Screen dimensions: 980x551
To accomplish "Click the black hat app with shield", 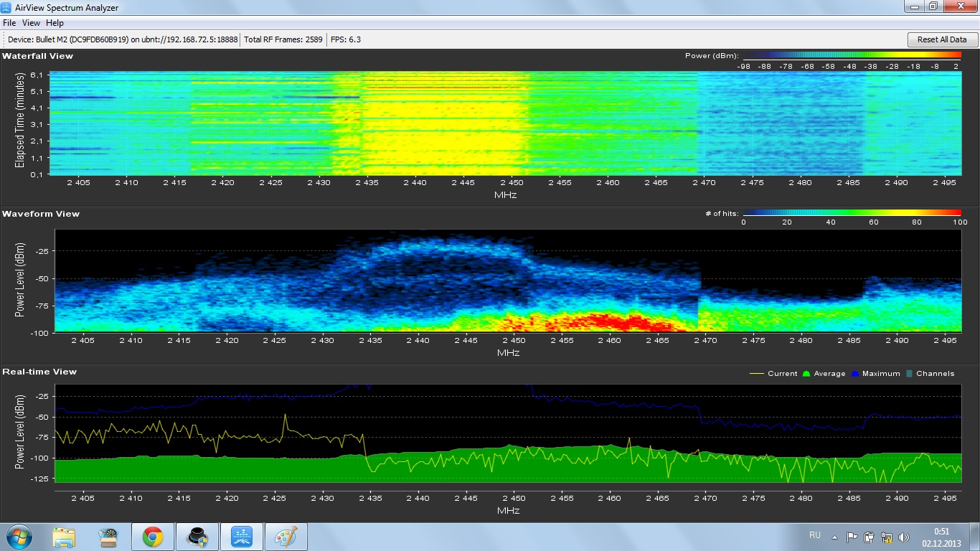I will 197,537.
